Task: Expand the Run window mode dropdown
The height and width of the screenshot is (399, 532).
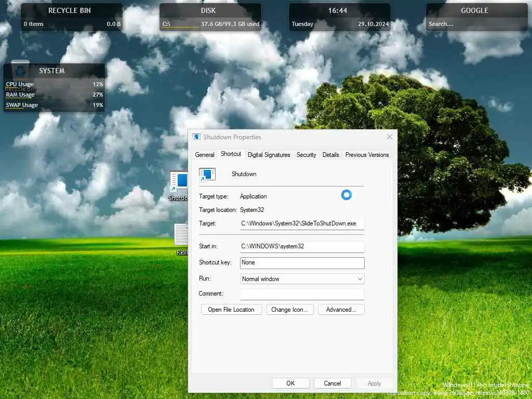Action: tap(302, 279)
